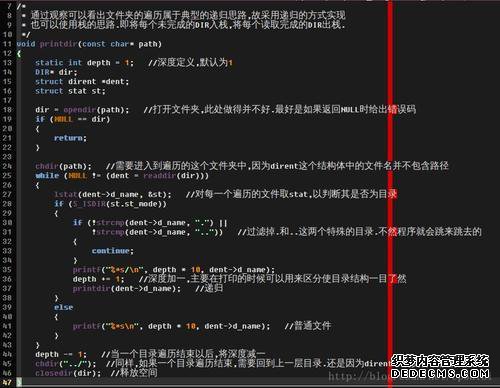Click the vertical red column marker line

click(390, 193)
